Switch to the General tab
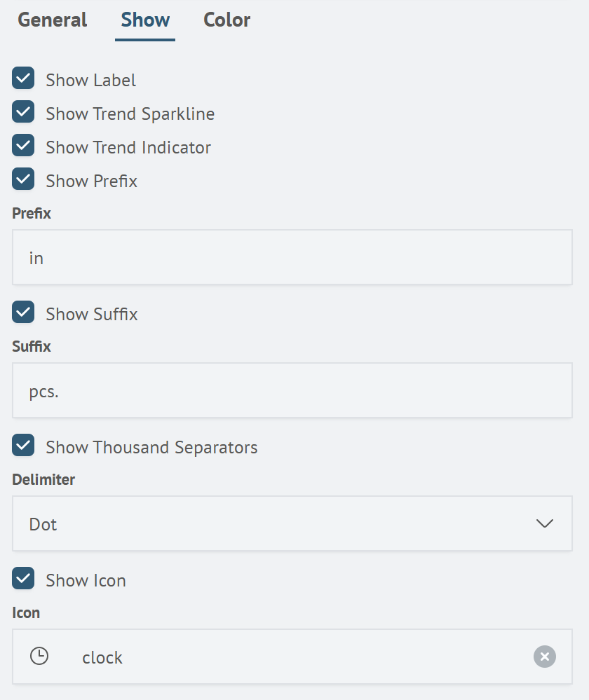The width and height of the screenshot is (589, 700). pos(53,20)
